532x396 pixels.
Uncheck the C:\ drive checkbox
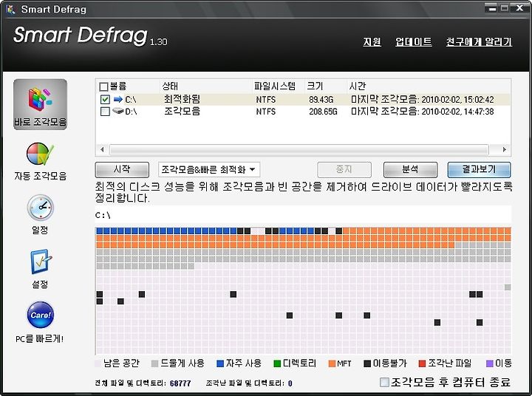105,100
